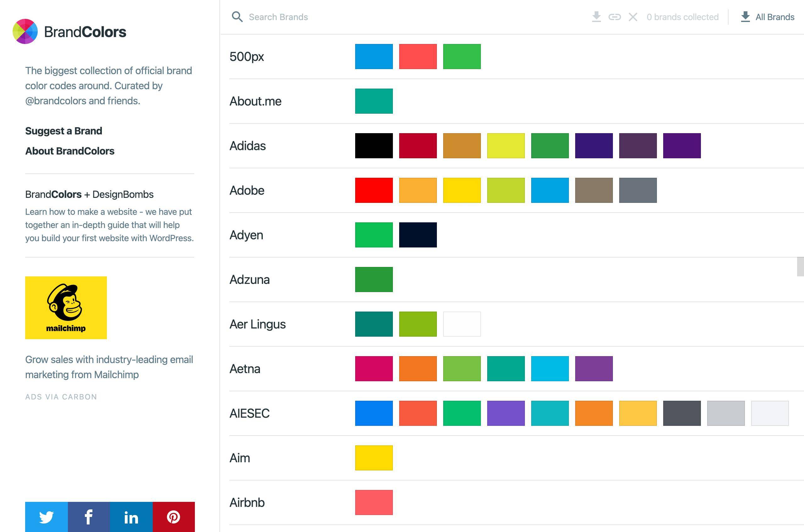The width and height of the screenshot is (804, 532).
Task: Click the share link icon in toolbar
Action: tap(614, 17)
